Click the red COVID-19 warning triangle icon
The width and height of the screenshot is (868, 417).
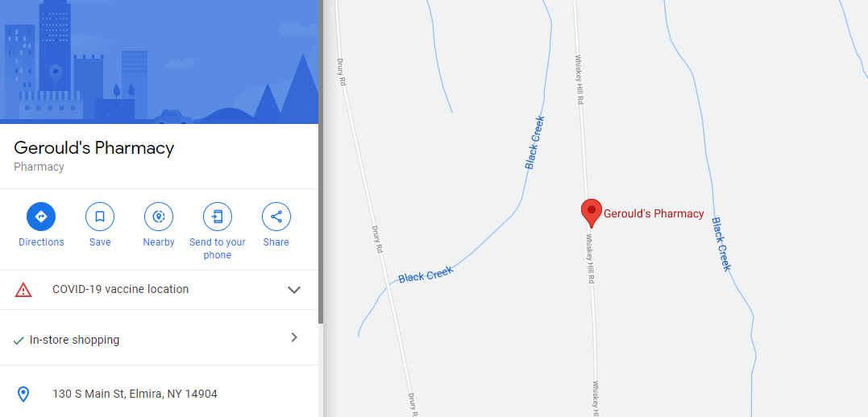(x=23, y=290)
